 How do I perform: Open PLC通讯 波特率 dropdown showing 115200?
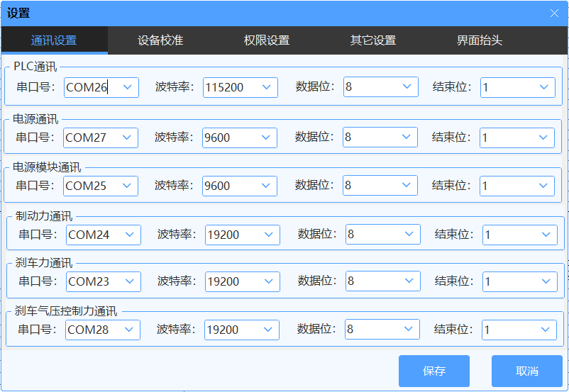click(267, 87)
